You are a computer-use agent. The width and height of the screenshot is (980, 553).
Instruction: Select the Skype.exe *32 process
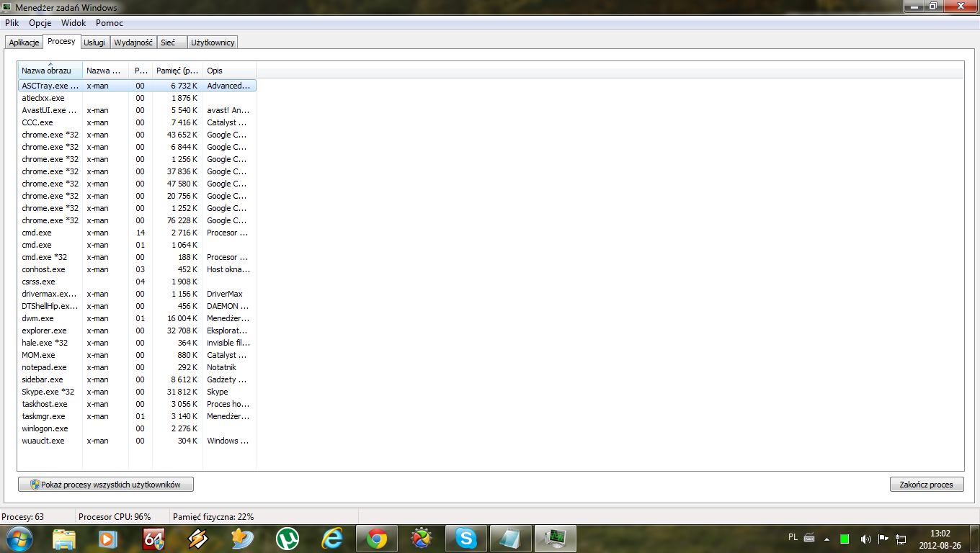coord(137,392)
